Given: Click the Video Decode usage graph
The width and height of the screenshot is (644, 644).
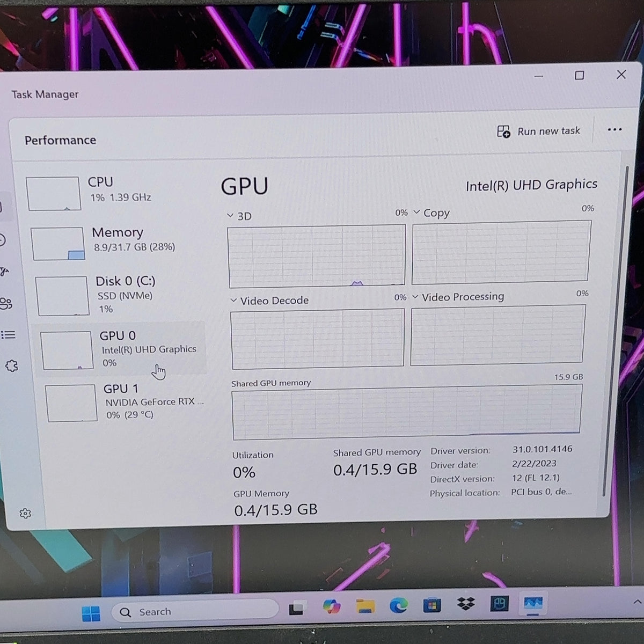Looking at the screenshot, I should pos(317,338).
